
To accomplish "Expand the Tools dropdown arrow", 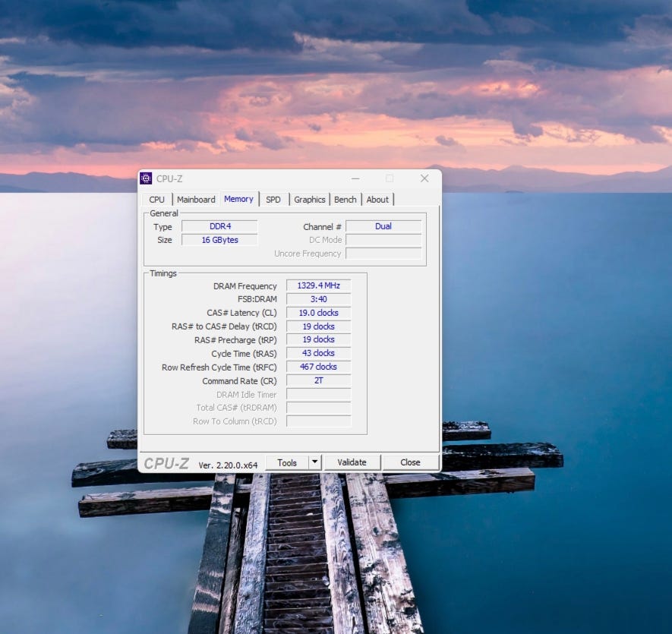I will point(315,462).
